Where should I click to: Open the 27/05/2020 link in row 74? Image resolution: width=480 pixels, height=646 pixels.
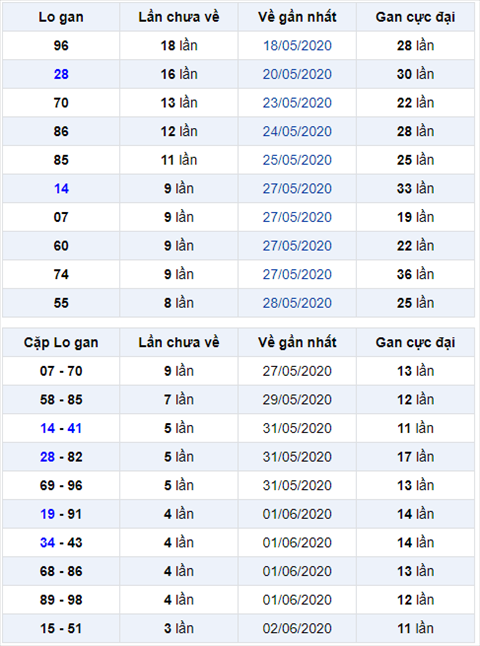(x=297, y=274)
